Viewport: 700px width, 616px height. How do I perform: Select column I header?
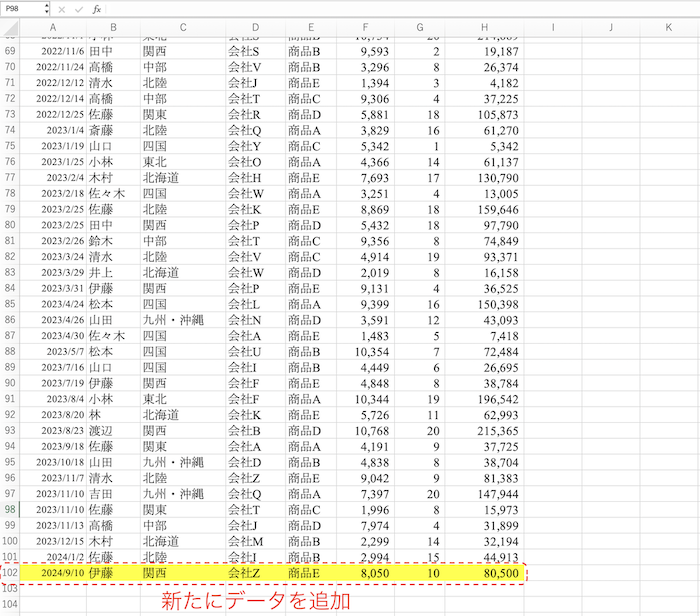(x=553, y=28)
